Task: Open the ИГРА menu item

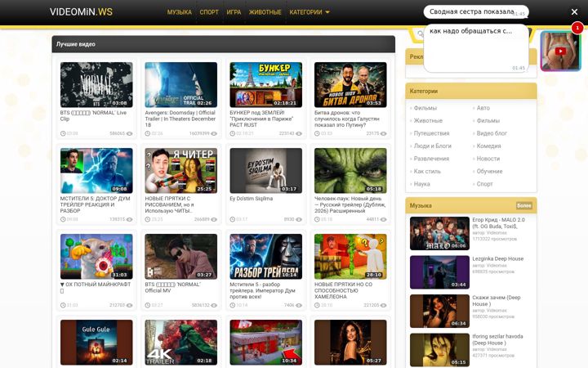Action: (234, 12)
